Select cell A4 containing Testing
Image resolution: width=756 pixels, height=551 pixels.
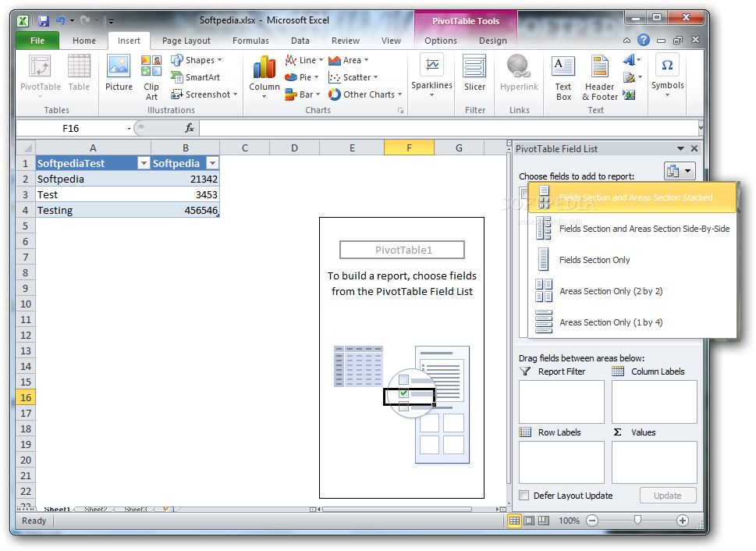tap(93, 211)
